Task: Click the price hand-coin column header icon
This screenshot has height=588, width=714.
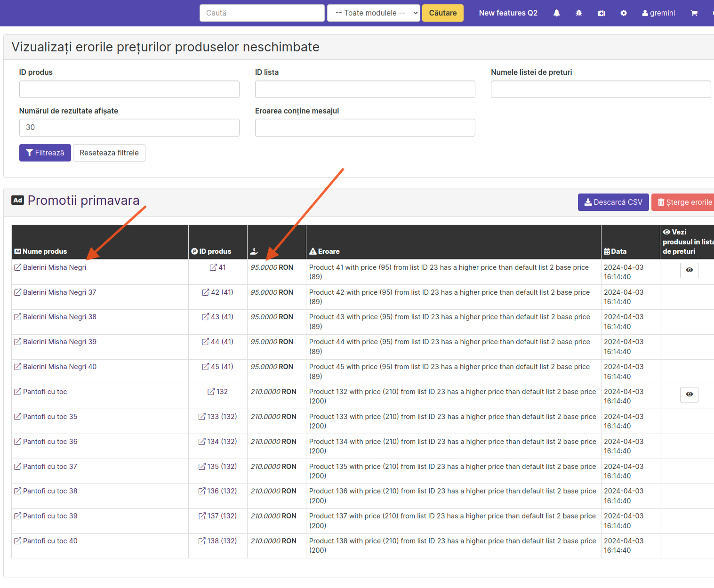Action: click(254, 251)
